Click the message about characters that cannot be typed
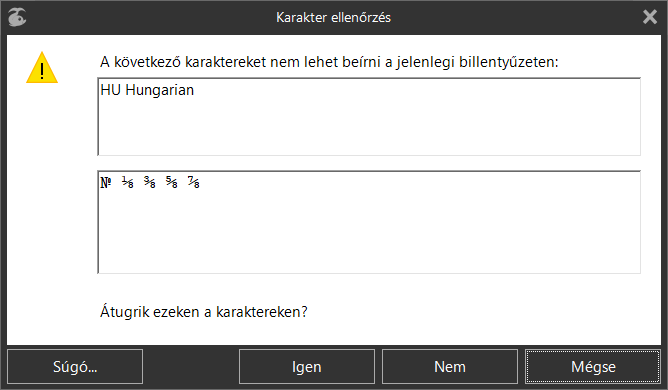Screen dimensions: 668x390 [329, 62]
